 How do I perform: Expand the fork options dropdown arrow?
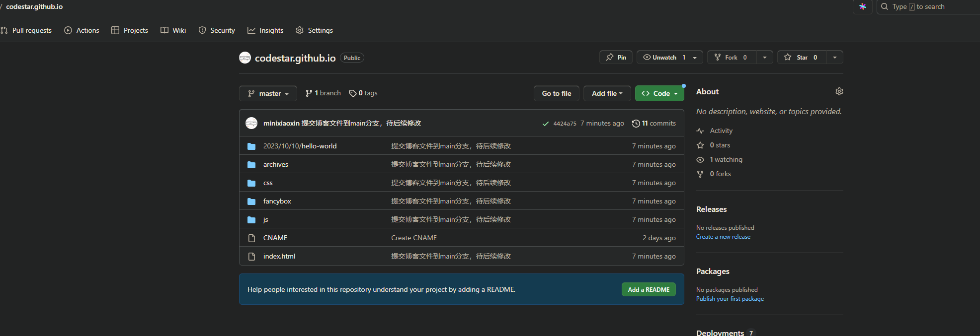(x=765, y=57)
